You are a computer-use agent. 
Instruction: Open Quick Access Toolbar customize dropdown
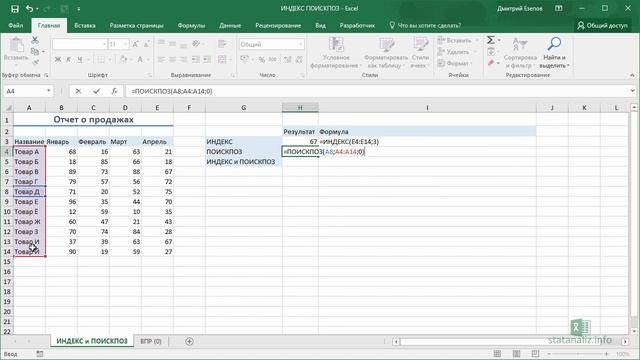point(78,9)
